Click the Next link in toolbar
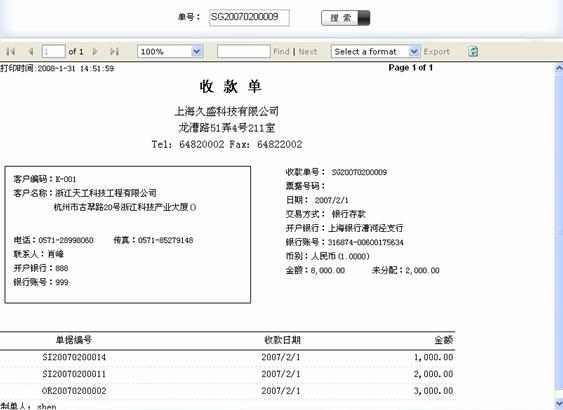 [x=308, y=52]
